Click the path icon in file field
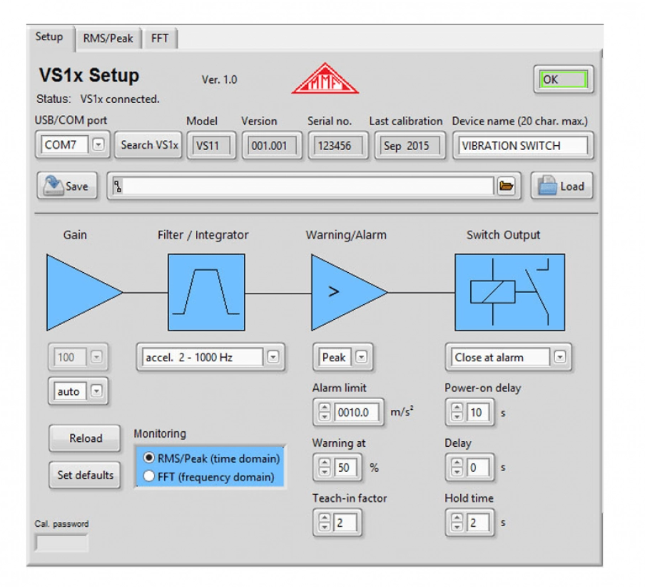 click(x=118, y=186)
